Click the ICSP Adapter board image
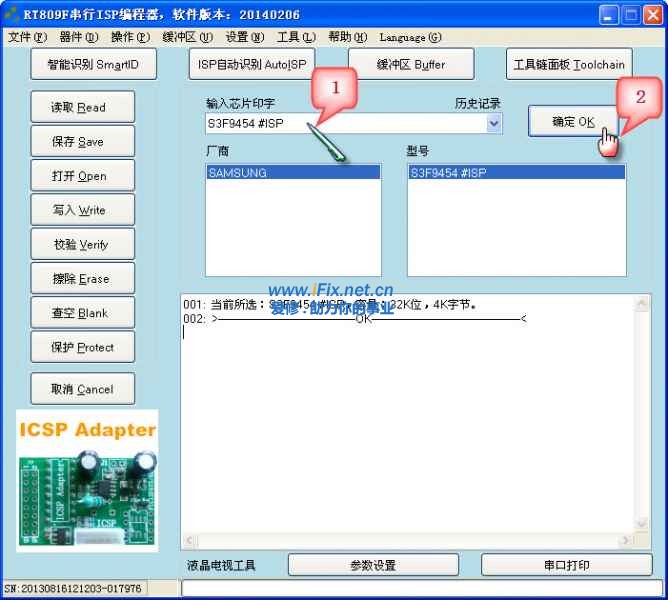 click(87, 481)
